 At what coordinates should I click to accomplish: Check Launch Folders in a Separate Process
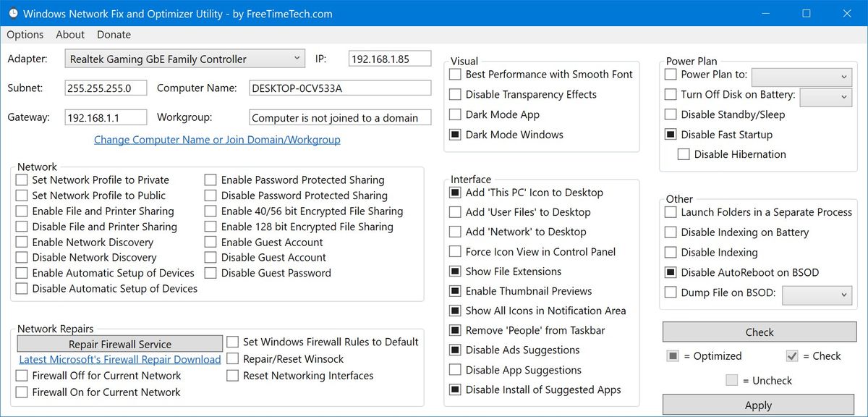click(x=670, y=212)
